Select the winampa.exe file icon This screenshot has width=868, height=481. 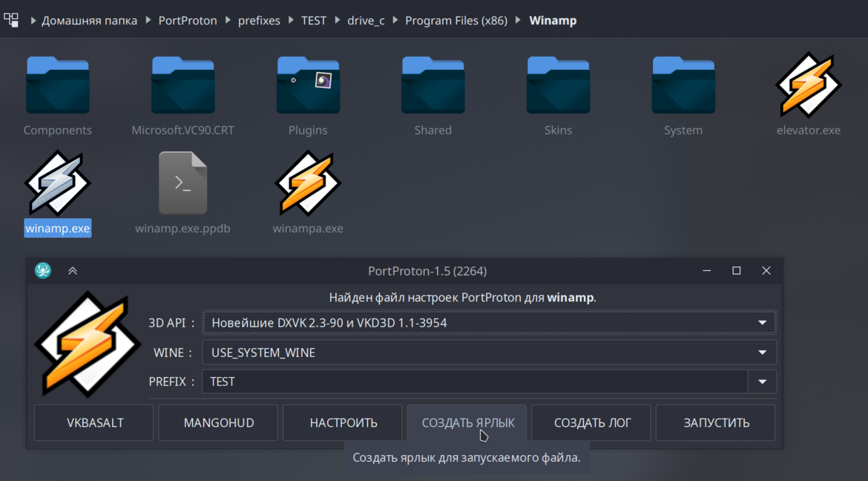[x=308, y=183]
